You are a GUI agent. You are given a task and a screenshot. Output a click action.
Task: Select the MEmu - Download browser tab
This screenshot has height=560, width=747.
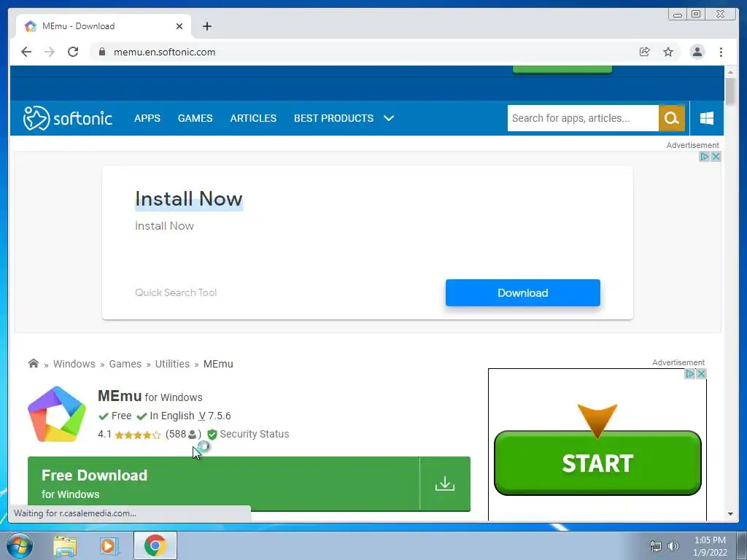tap(104, 26)
